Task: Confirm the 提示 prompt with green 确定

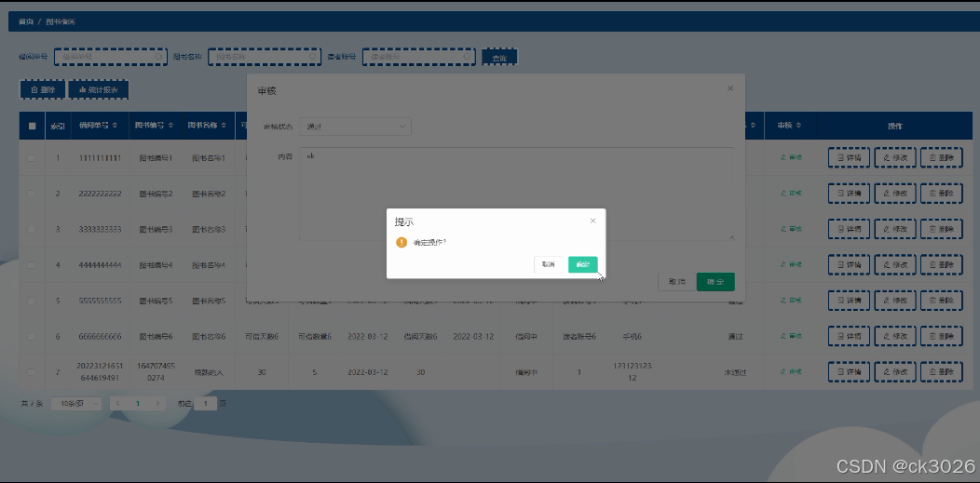Action: tap(582, 264)
